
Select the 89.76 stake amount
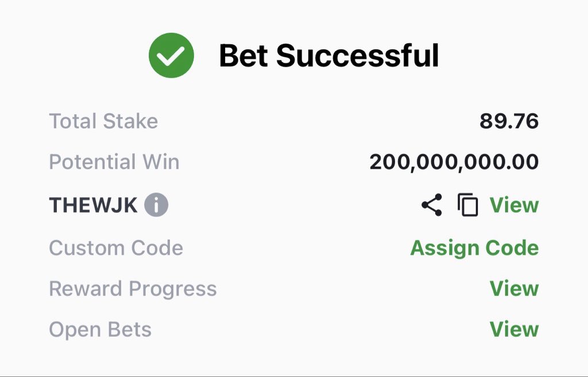click(x=509, y=121)
